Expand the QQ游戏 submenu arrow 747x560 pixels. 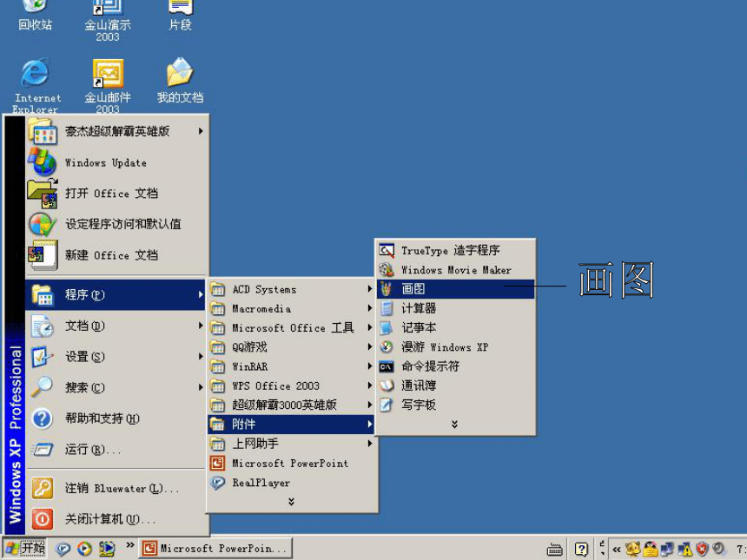pyautogui.click(x=370, y=347)
